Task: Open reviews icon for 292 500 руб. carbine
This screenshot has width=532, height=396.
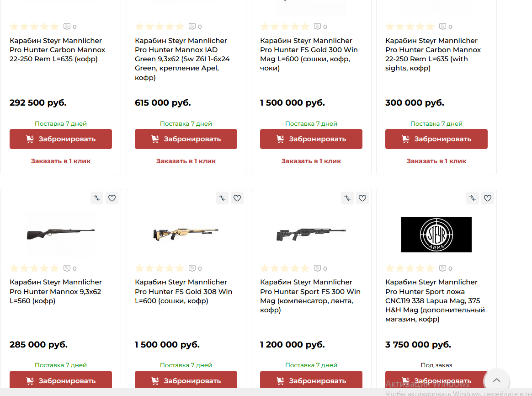Action: click(67, 27)
